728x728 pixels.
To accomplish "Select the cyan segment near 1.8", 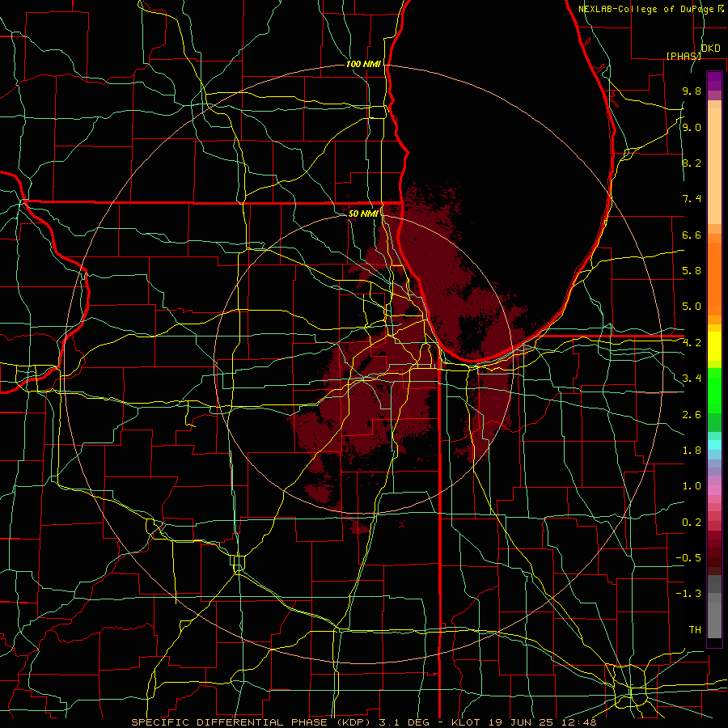I will 714,445.
